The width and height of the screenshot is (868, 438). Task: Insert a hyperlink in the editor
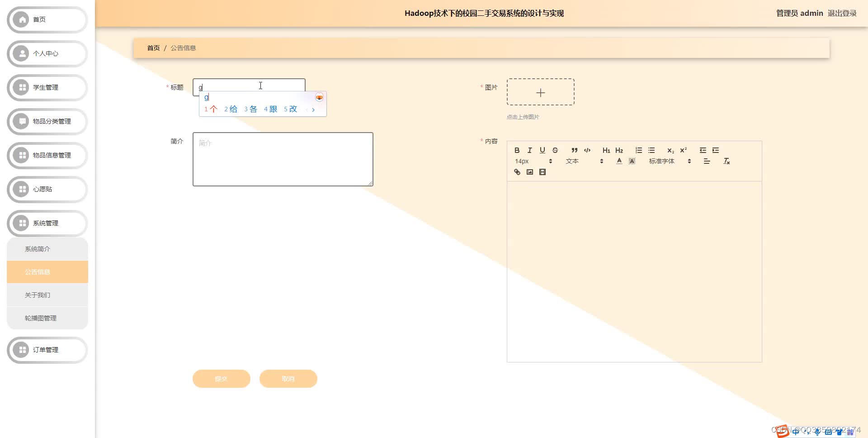click(x=517, y=172)
